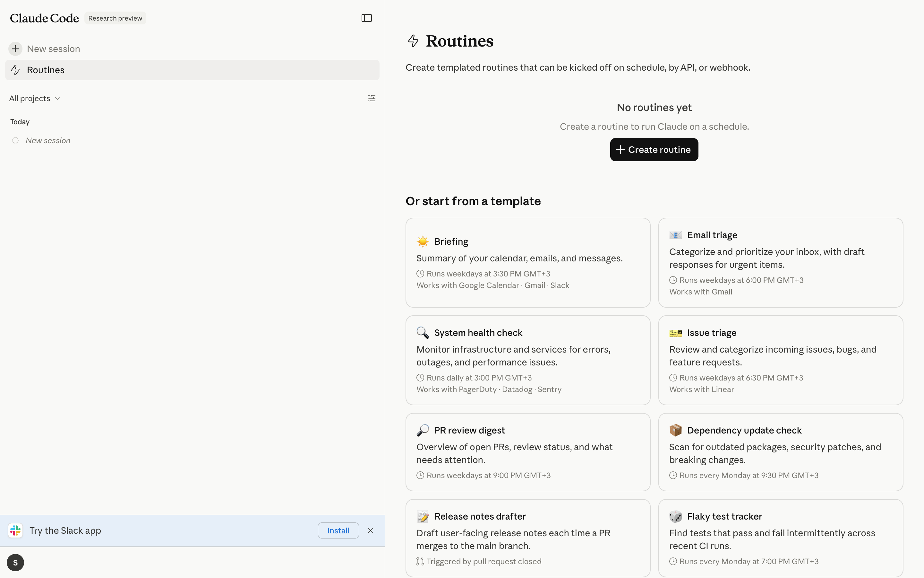Click the clock icon in the Issue triage schedule
The height and width of the screenshot is (578, 924).
pos(673,378)
